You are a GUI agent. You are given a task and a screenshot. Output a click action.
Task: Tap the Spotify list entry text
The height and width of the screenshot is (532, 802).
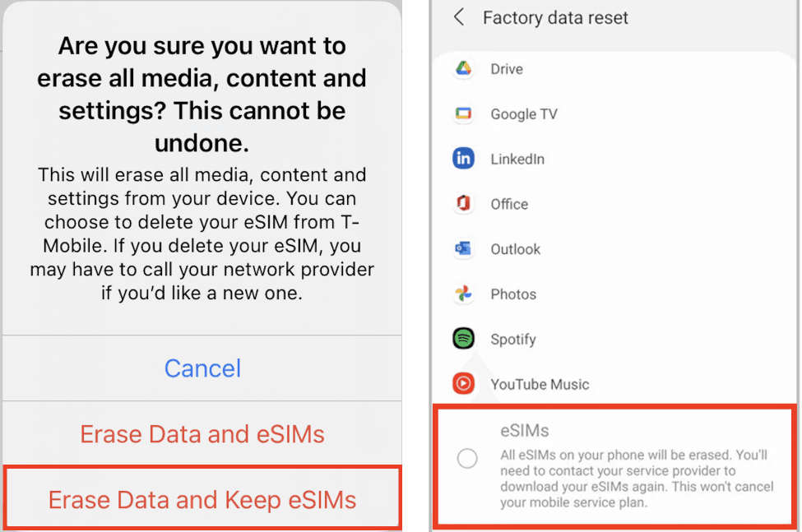pyautogui.click(x=513, y=340)
